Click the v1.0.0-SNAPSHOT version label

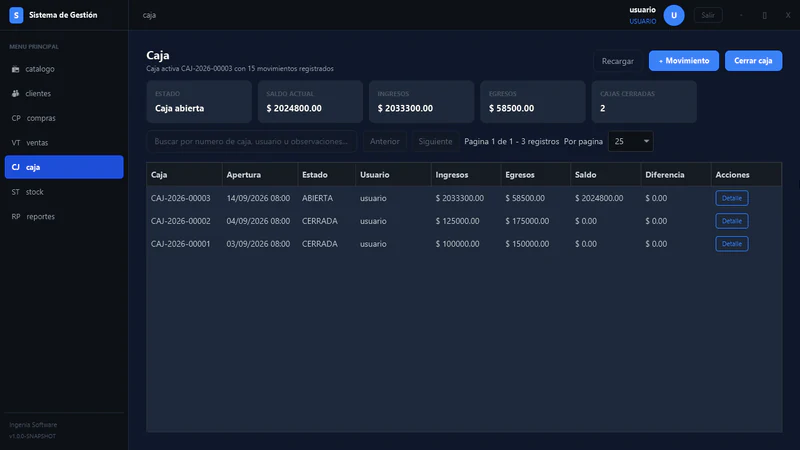[x=33, y=436]
